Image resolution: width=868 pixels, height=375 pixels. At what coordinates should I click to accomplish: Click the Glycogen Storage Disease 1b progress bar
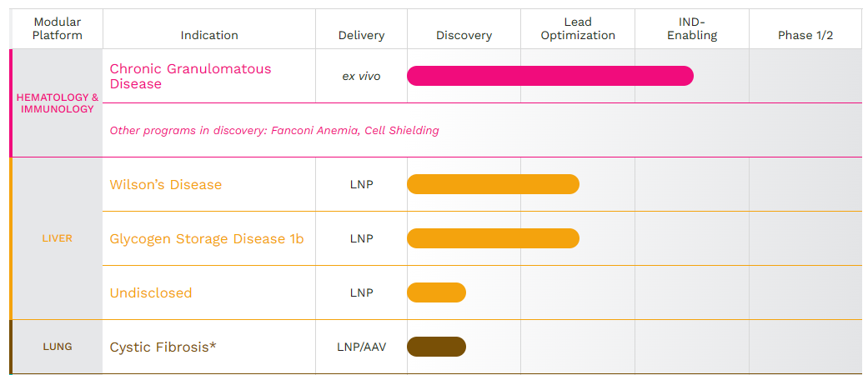pyautogui.click(x=493, y=238)
